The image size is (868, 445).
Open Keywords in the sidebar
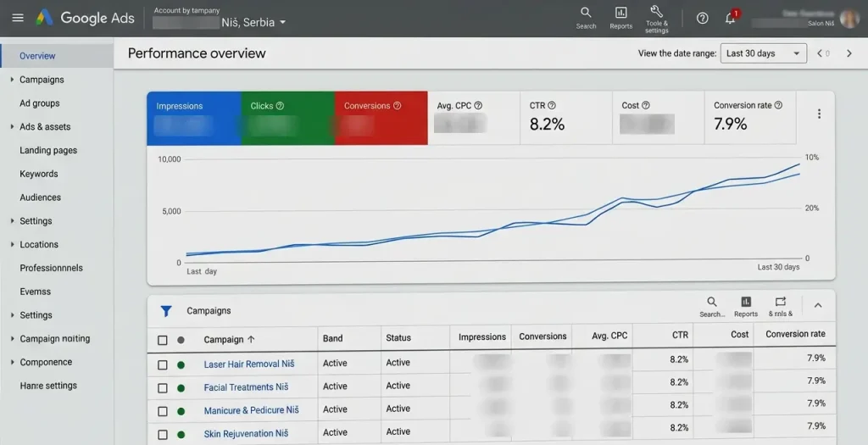coord(39,174)
